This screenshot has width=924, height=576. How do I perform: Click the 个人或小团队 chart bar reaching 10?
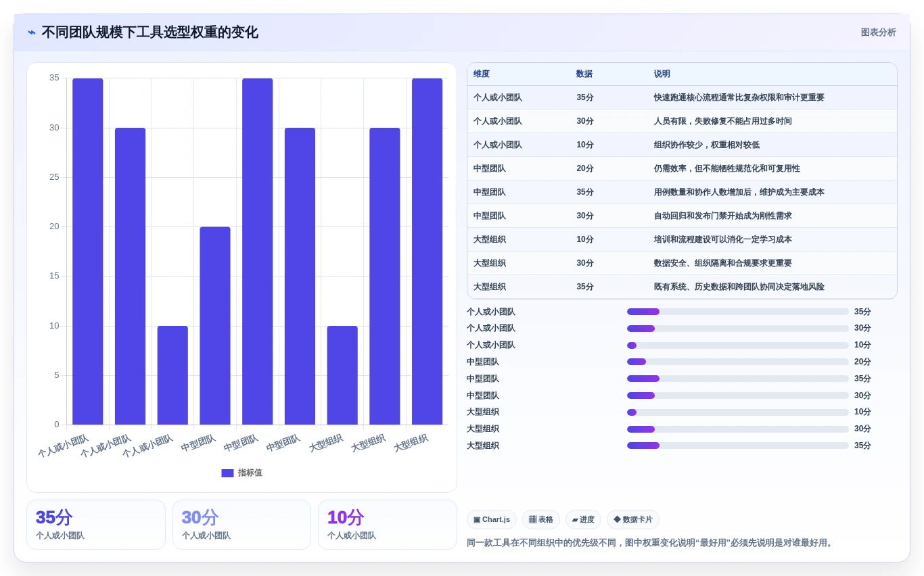click(x=172, y=375)
